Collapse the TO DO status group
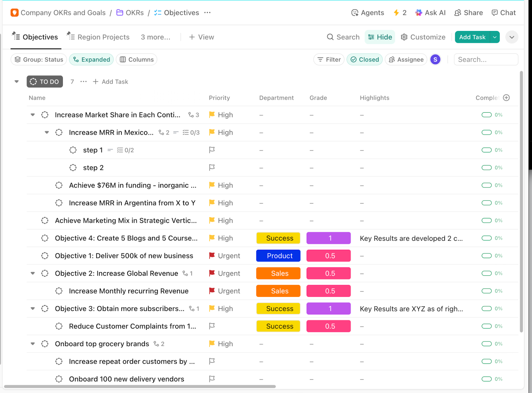This screenshot has width=532, height=393. point(16,81)
